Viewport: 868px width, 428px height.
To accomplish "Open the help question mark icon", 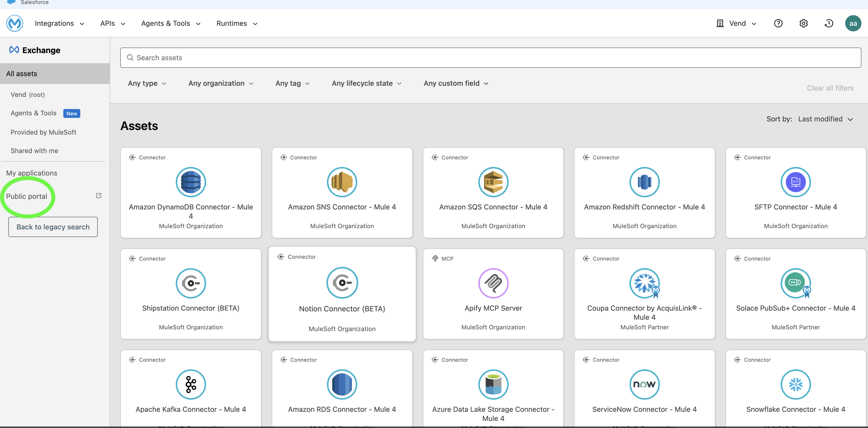I will [x=778, y=23].
